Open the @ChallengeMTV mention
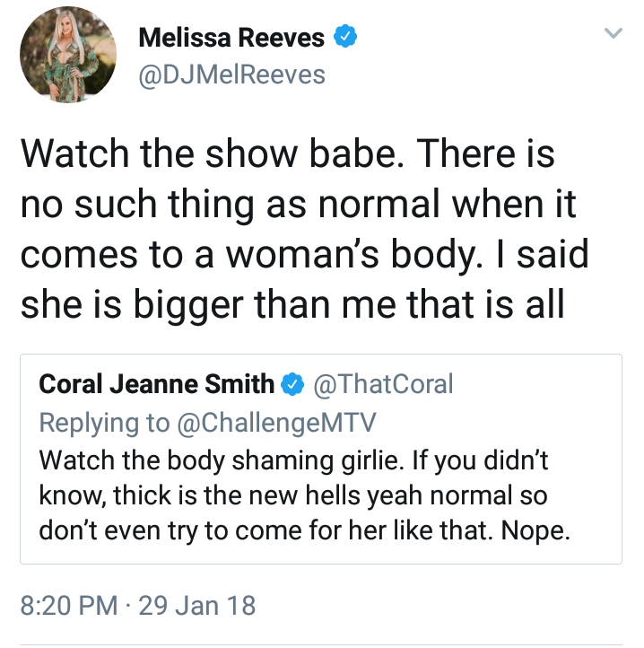Screen dimensions: 644x648 click(276, 423)
